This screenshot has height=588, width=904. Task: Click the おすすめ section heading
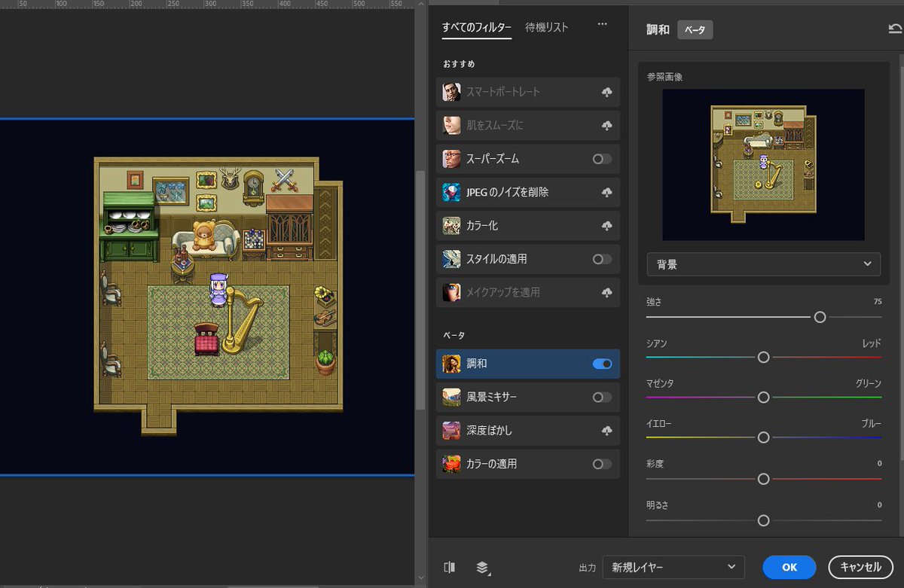tap(459, 64)
